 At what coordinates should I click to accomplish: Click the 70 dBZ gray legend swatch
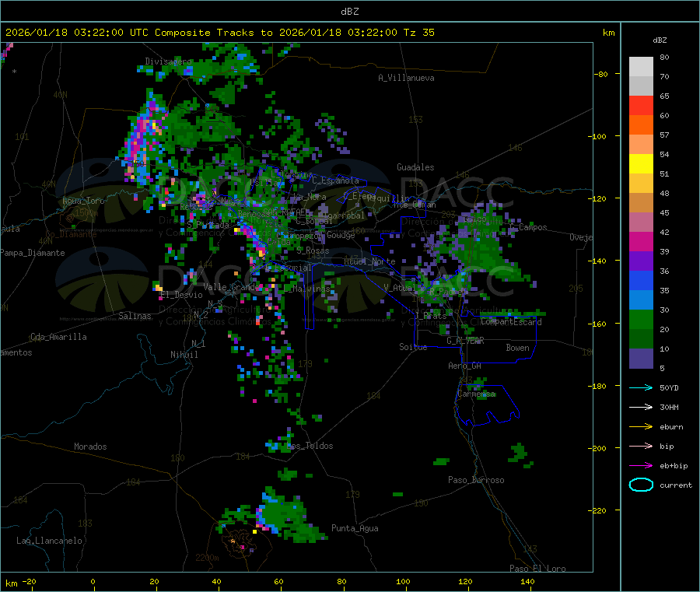click(641, 86)
